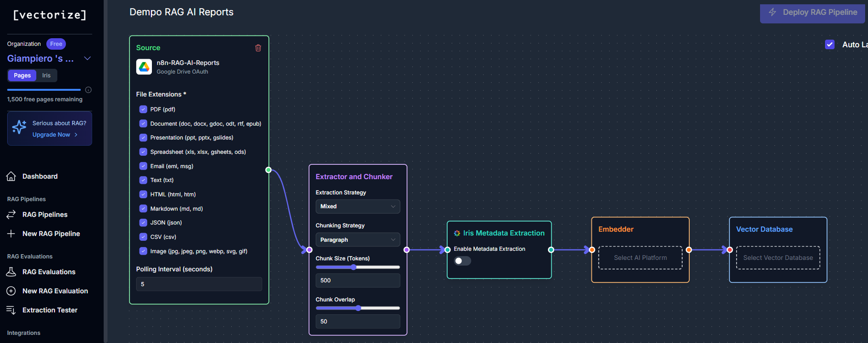The image size is (868, 343).
Task: Open the Chunking Strategy dropdown
Action: (358, 240)
